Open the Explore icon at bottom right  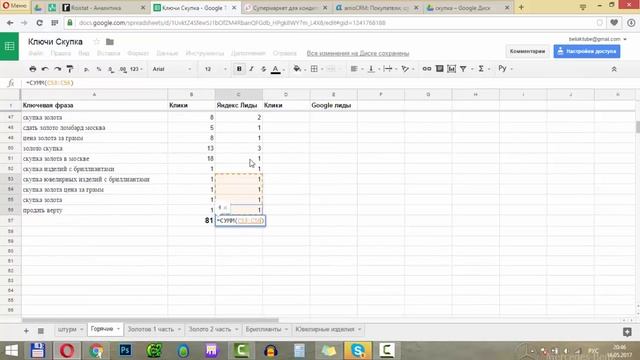(627, 332)
